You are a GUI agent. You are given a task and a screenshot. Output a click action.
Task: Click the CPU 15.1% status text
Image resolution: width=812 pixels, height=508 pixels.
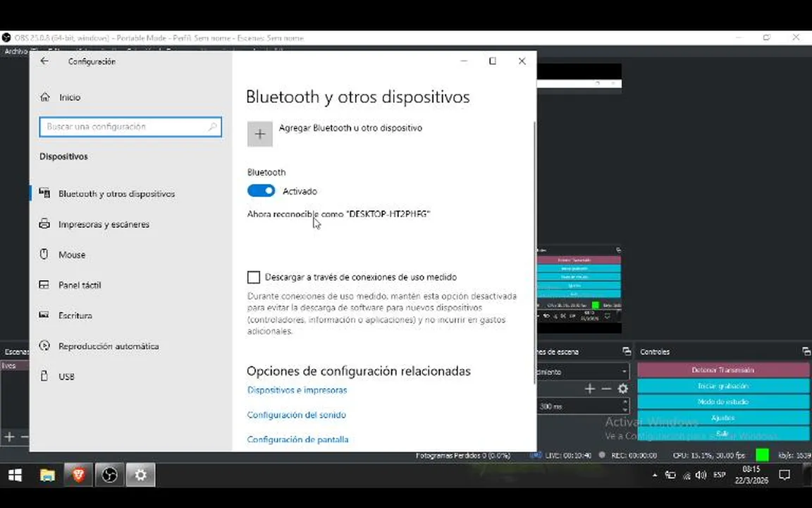tap(709, 455)
